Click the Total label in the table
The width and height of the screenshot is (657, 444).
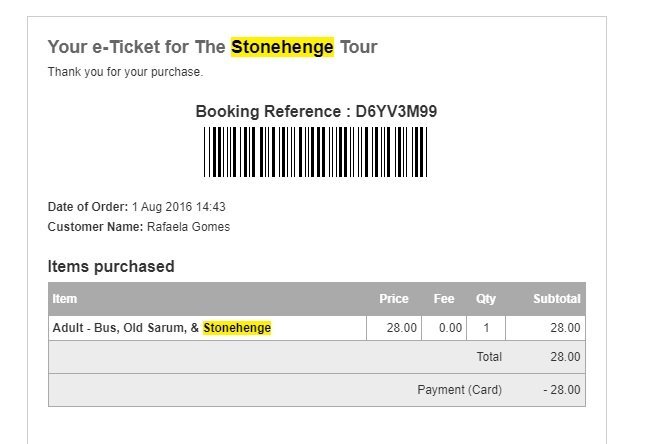(x=489, y=356)
